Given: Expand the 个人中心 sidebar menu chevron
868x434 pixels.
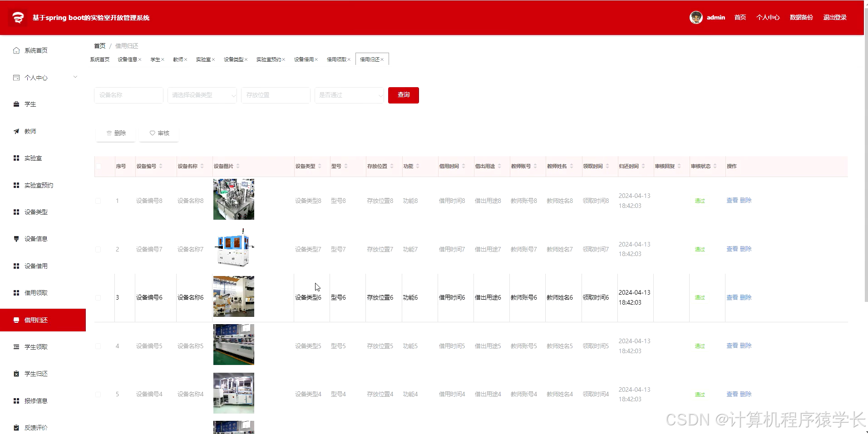Looking at the screenshot, I should coord(75,77).
